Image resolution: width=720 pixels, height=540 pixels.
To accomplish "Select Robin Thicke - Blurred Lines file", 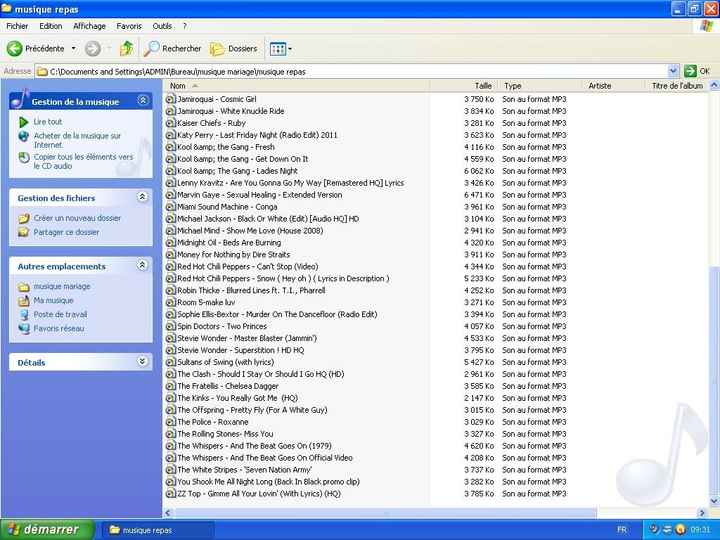I will (x=251, y=290).
